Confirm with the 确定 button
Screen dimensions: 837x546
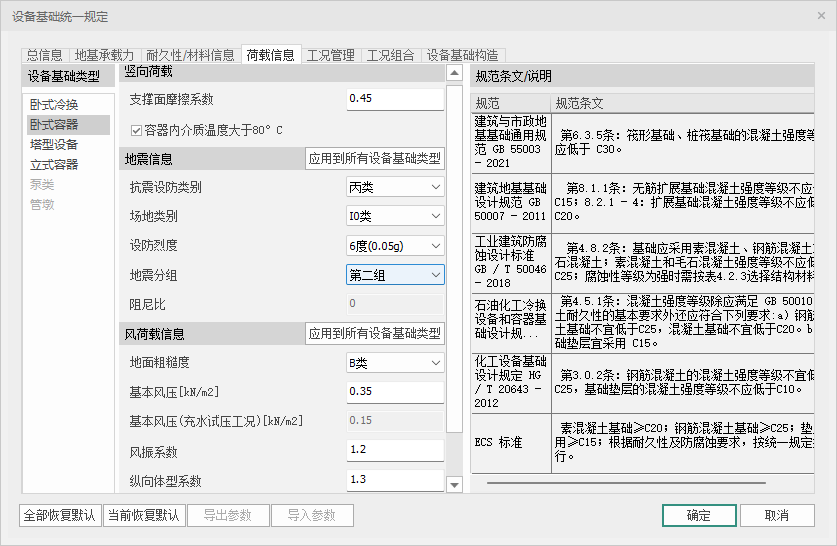point(699,515)
